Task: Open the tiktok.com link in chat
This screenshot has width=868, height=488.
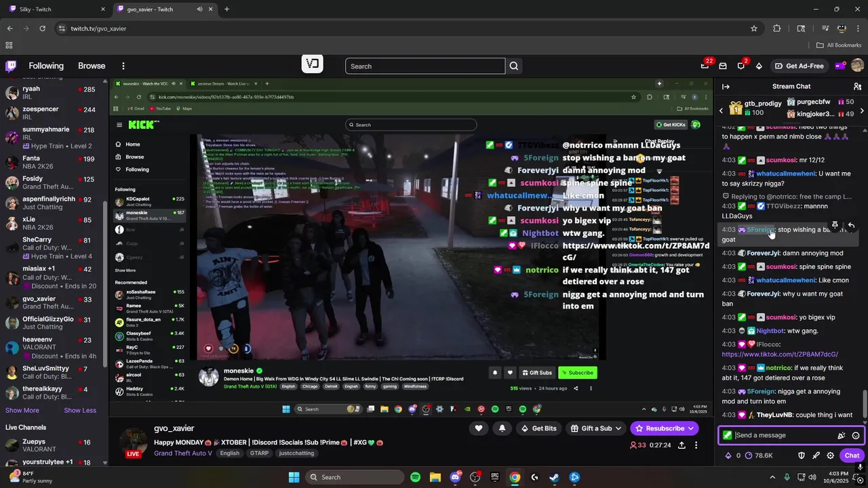Action: [x=780, y=354]
